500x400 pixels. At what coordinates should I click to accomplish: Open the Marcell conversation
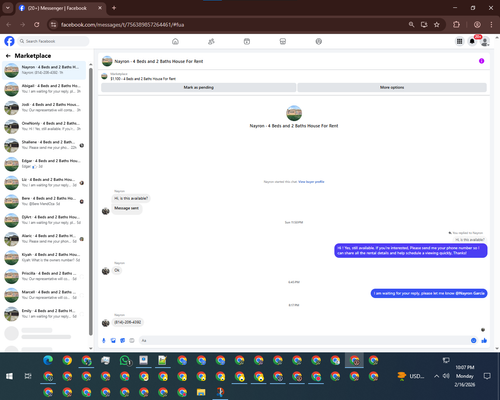pyautogui.click(x=44, y=295)
